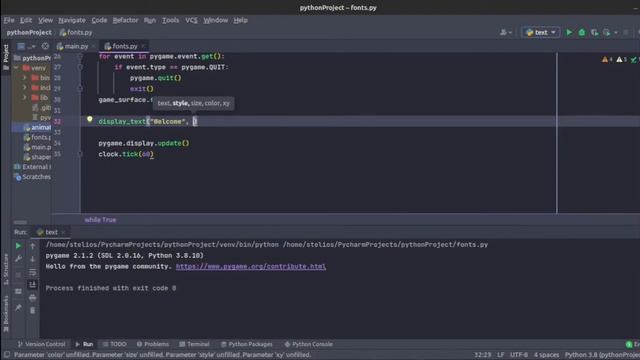Close the fonts.py editor tab

143,46
